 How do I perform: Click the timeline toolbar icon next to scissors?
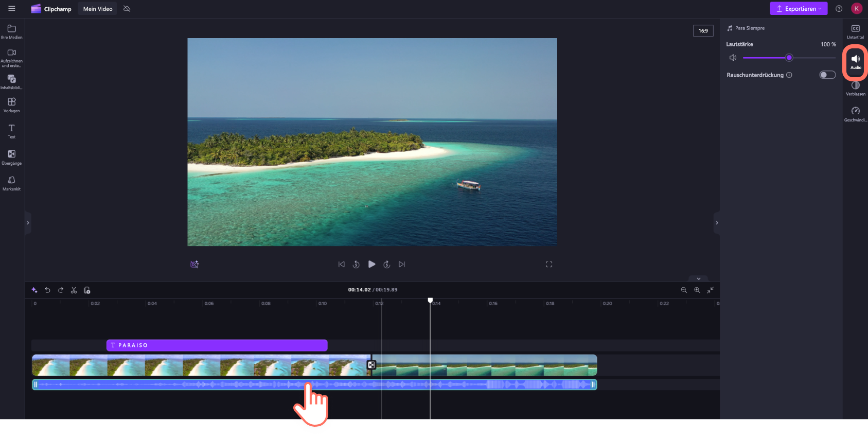(x=87, y=290)
